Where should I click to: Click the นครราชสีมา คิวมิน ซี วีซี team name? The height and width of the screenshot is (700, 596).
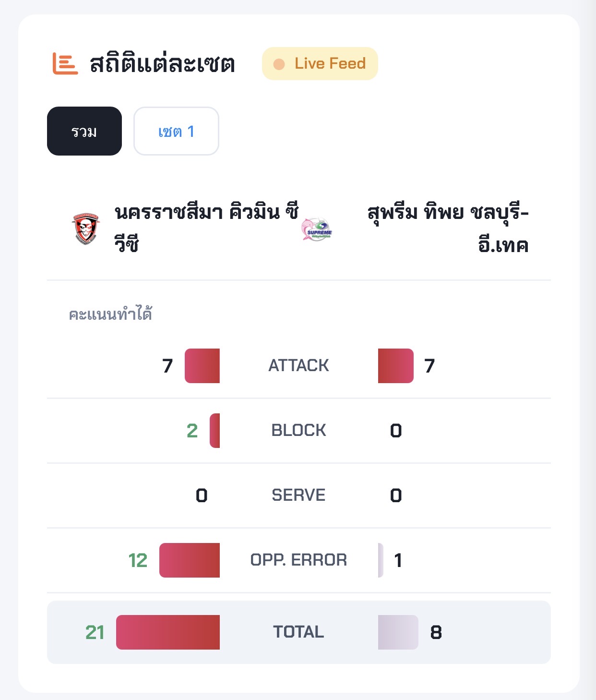[x=206, y=228]
